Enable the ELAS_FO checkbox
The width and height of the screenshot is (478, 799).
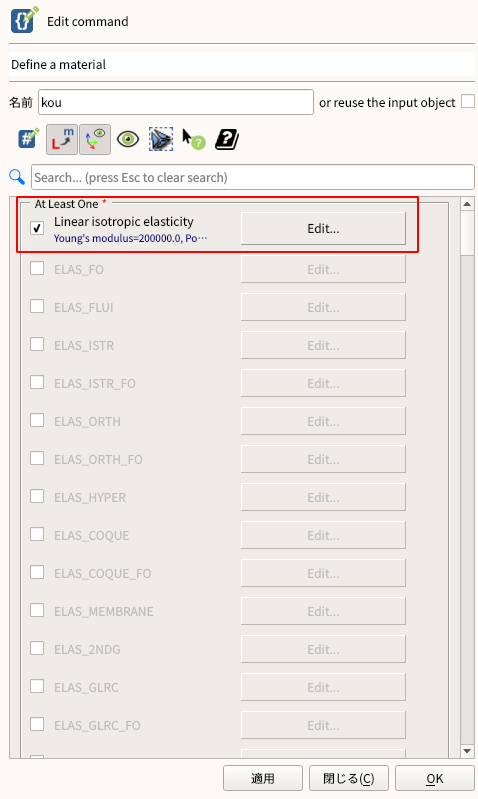click(37, 268)
